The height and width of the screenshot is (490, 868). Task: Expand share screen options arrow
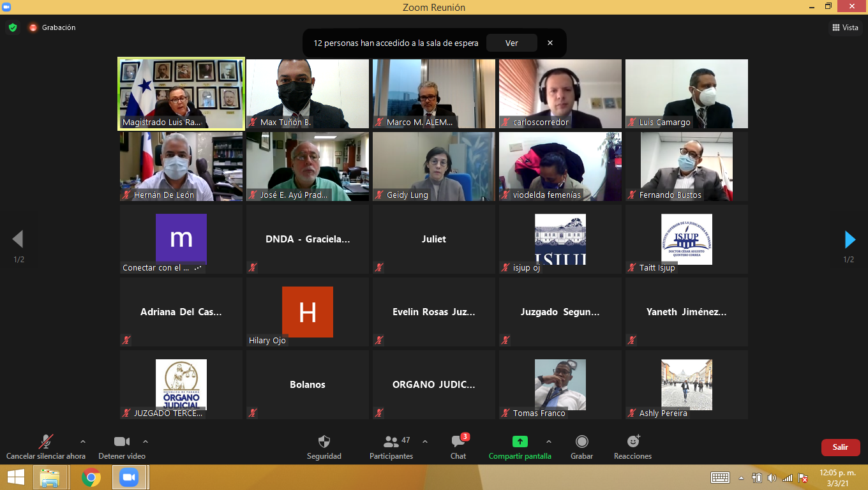pyautogui.click(x=548, y=442)
